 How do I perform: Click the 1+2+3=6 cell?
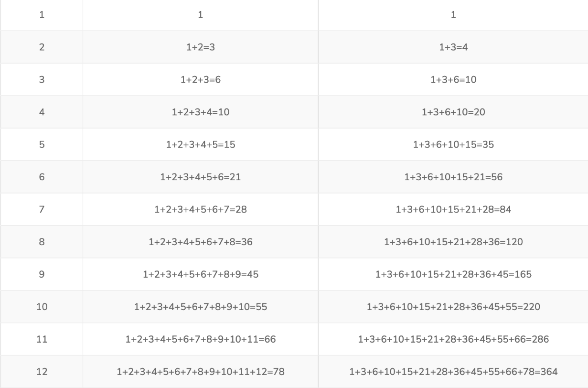[x=200, y=80]
